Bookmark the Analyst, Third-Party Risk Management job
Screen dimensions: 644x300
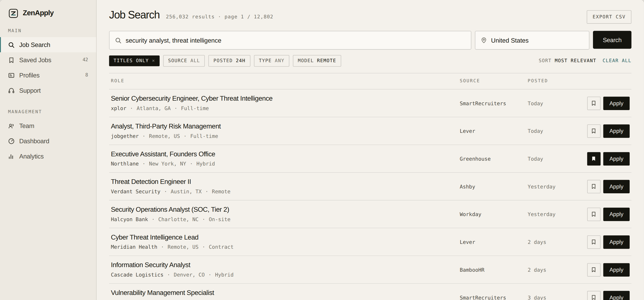click(x=594, y=131)
